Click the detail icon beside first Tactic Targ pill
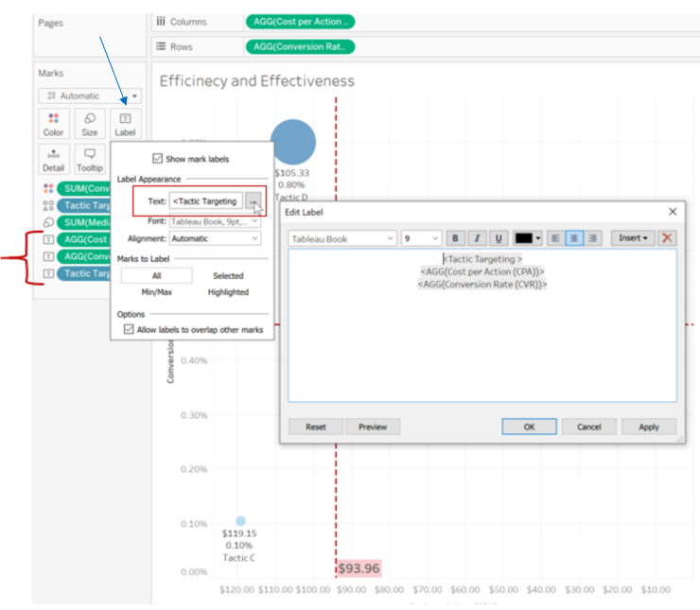 (48, 205)
